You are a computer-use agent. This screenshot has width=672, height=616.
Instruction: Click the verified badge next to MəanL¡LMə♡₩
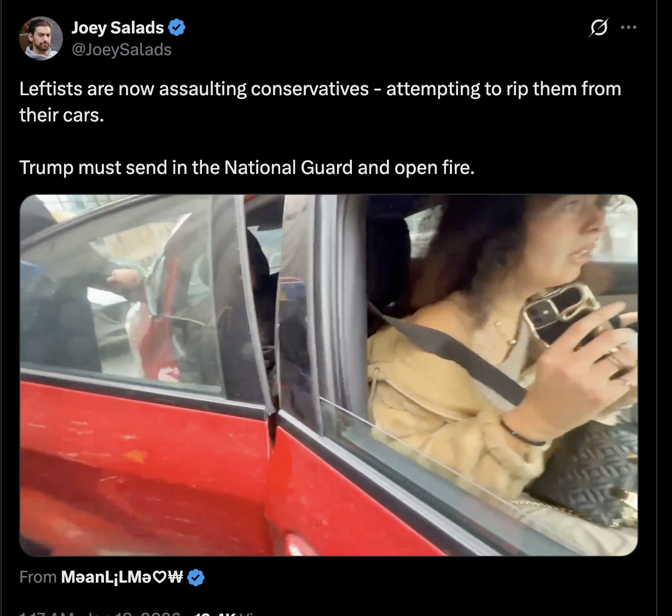click(x=196, y=577)
